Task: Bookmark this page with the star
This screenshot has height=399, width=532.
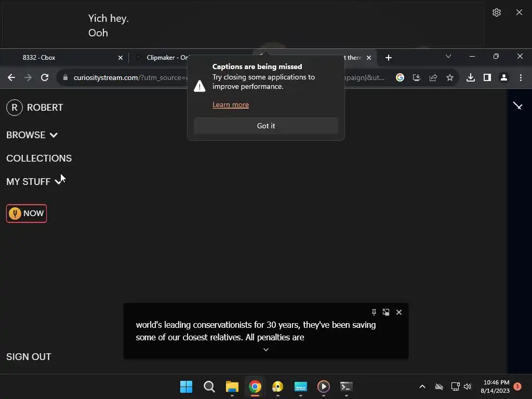Action: click(x=450, y=78)
